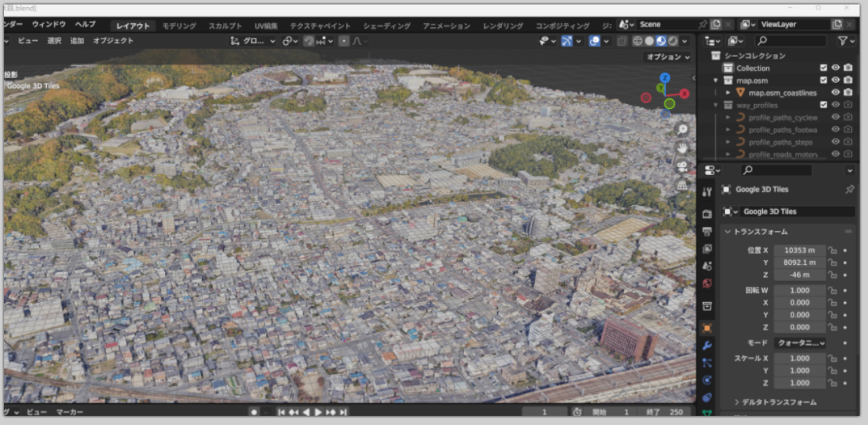Pin the Scene with the pin icon

pyautogui.click(x=702, y=25)
